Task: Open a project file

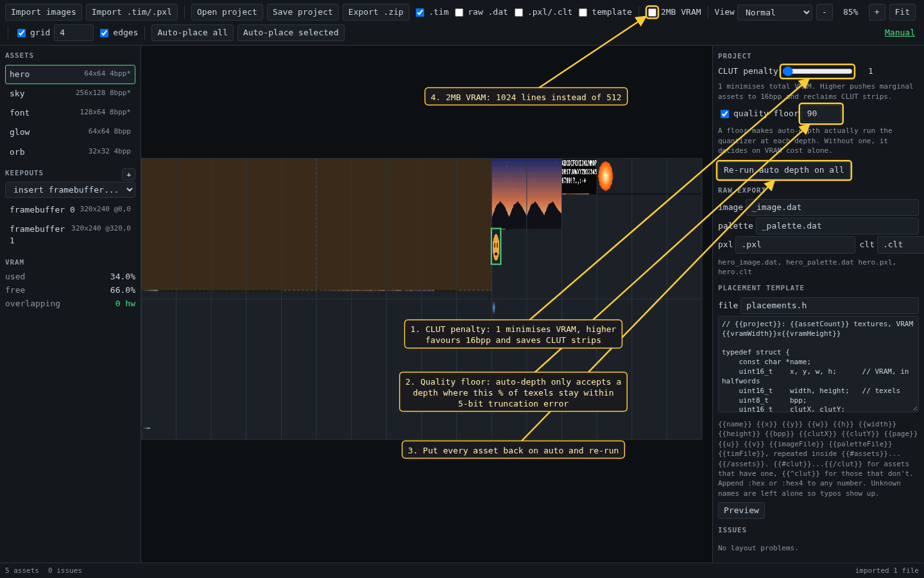Action: tap(227, 12)
